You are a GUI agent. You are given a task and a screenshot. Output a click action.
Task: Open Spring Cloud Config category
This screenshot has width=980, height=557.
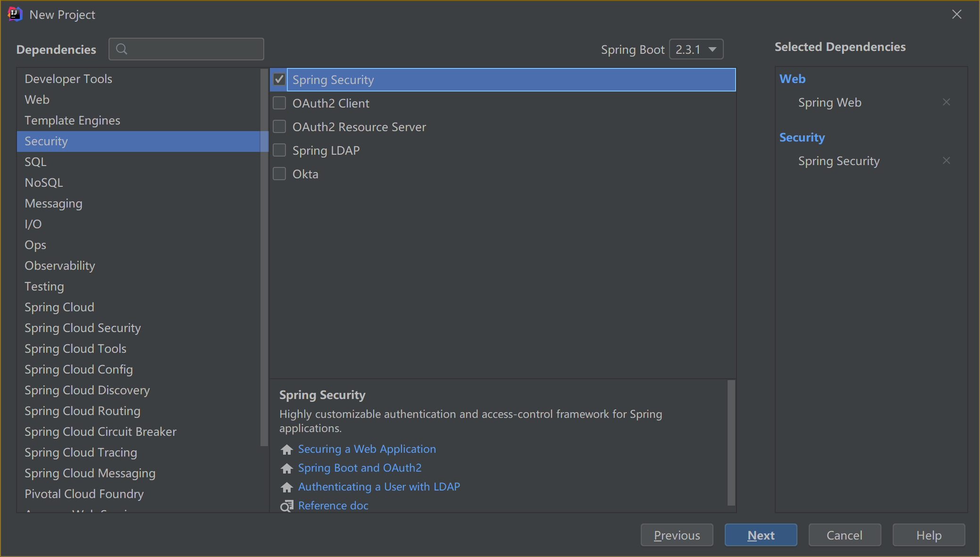point(139,369)
